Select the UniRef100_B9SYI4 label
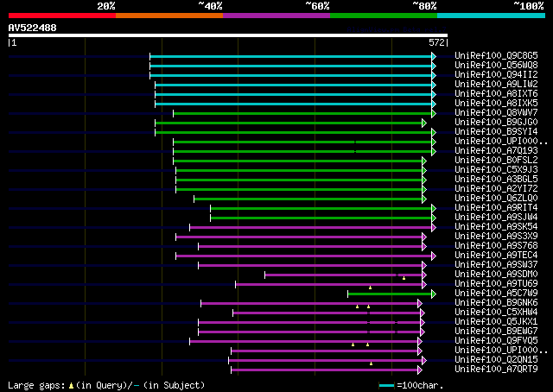Image resolution: width=553 pixels, height=392 pixels. point(496,131)
